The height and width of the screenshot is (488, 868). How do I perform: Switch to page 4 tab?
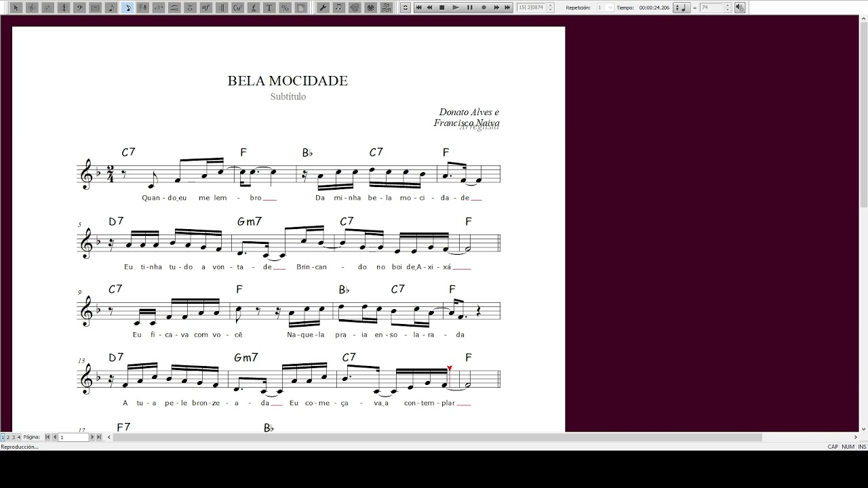coord(19,437)
